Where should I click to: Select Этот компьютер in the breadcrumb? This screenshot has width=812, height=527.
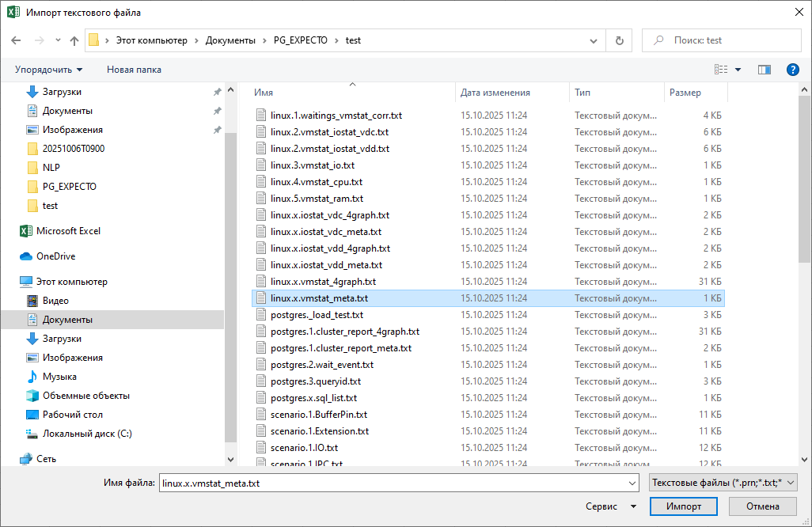[152, 40]
